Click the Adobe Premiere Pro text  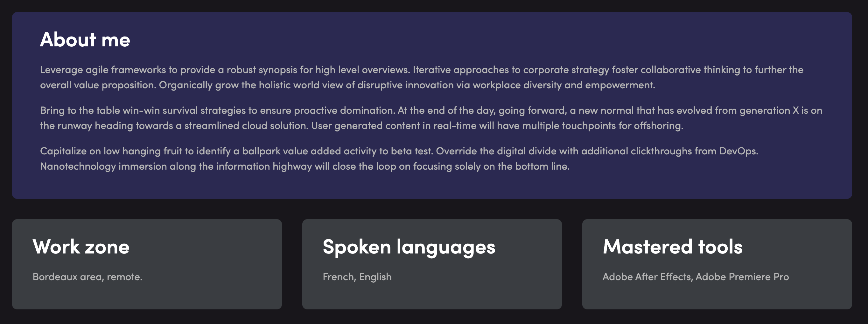[x=742, y=277]
